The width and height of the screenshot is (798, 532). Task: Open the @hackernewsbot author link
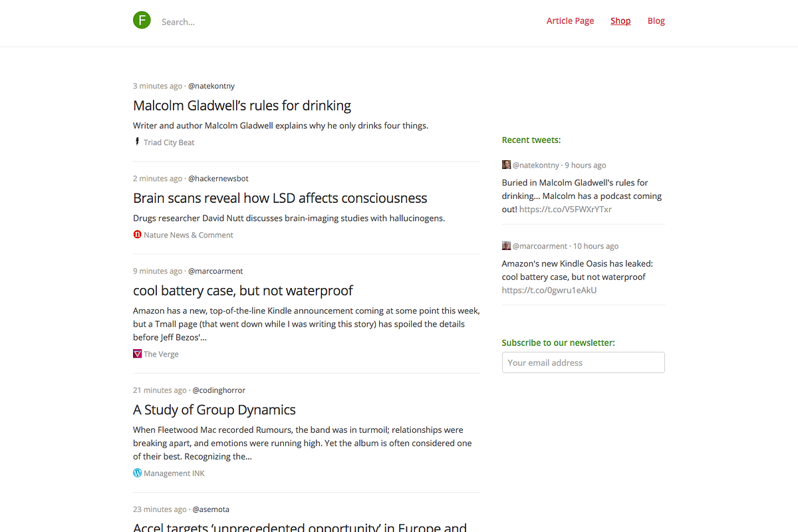218,178
